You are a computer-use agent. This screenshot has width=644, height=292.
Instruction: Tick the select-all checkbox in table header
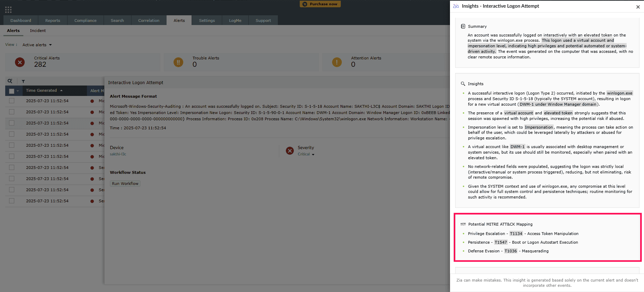click(x=11, y=91)
